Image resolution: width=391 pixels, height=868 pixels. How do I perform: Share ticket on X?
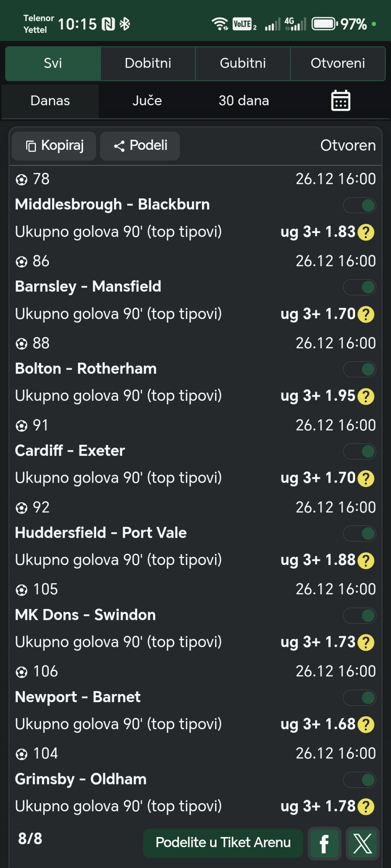362,844
